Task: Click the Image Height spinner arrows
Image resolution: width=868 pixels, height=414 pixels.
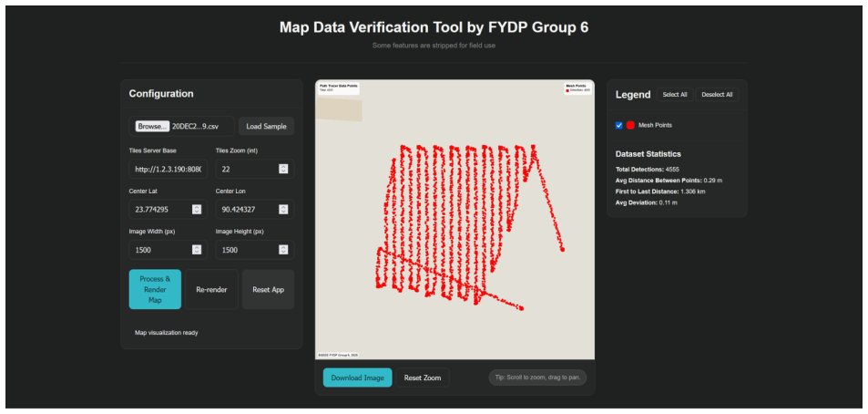Action: tap(283, 250)
